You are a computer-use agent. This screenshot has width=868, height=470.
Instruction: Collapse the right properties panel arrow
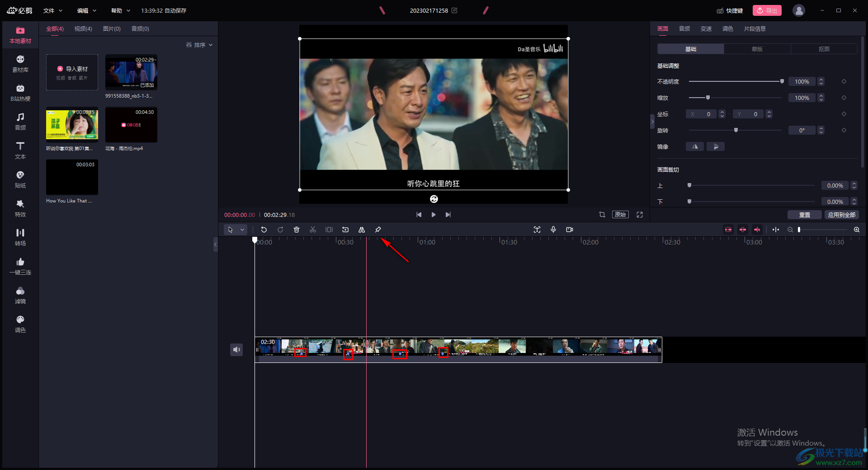tap(652, 121)
